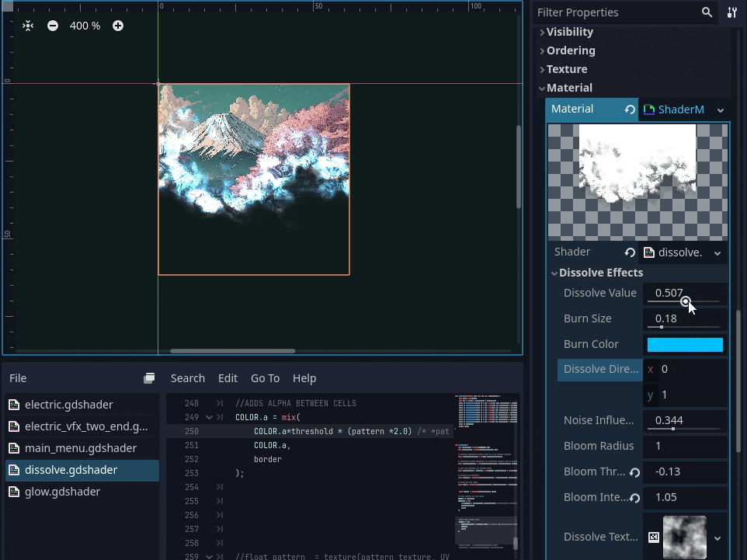The height and width of the screenshot is (560, 747).
Task: Toggle floating shader editor window icon
Action: [149, 378]
